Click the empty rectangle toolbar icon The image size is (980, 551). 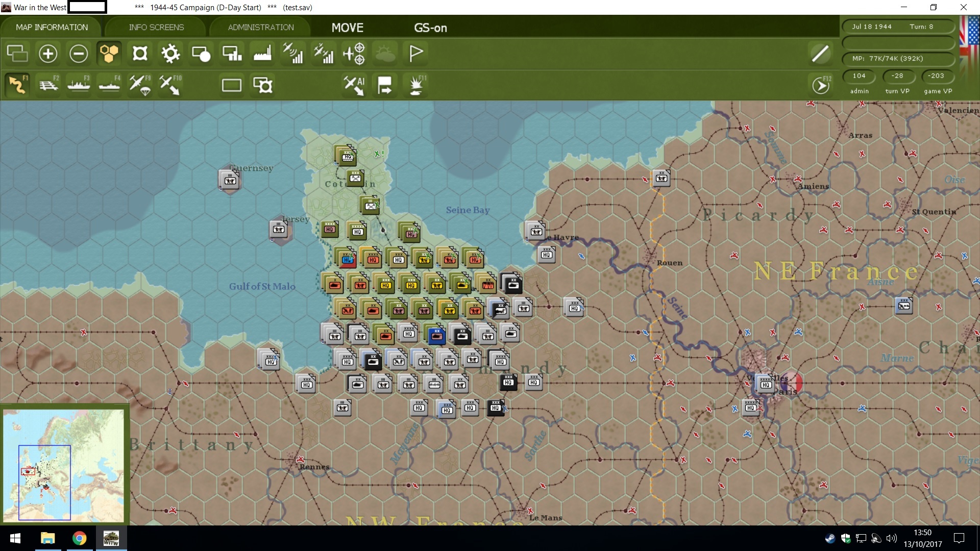click(x=232, y=85)
